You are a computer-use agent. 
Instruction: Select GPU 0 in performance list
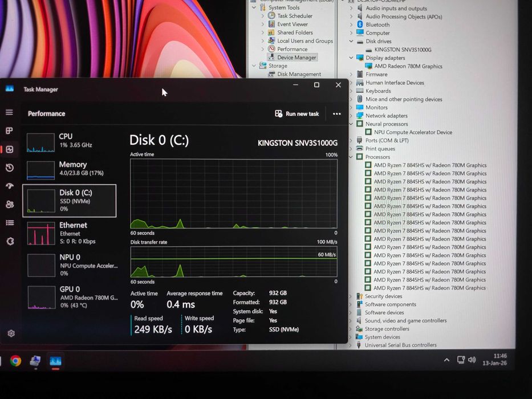[70, 297]
